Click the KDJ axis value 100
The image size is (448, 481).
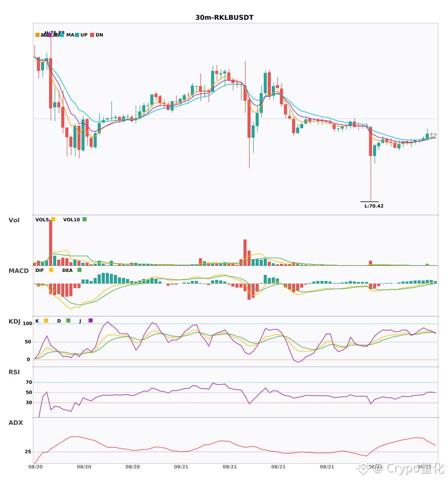coord(28,324)
